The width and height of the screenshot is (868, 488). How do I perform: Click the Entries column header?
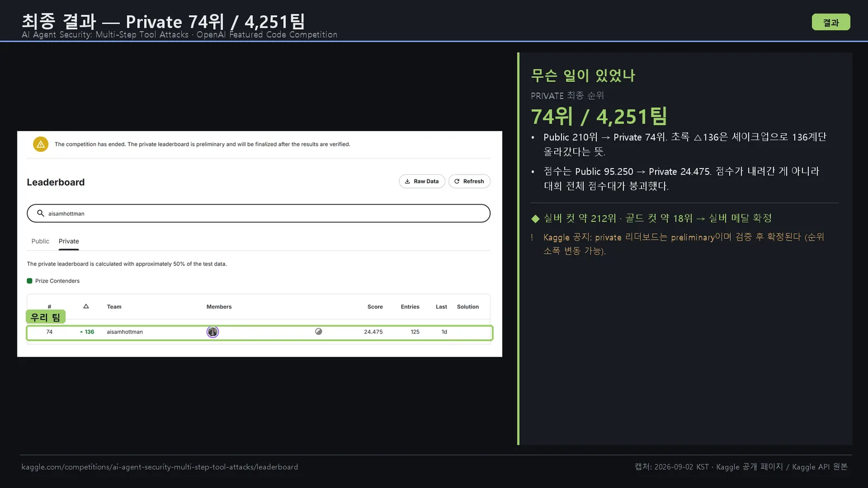410,307
